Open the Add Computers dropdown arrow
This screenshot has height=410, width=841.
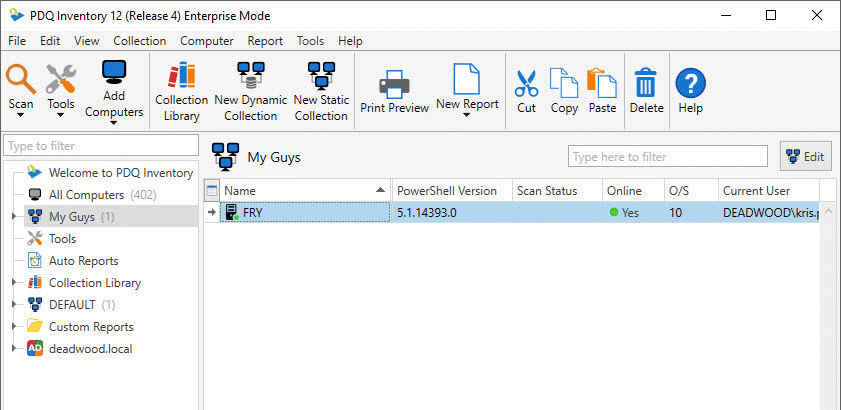coord(114,123)
